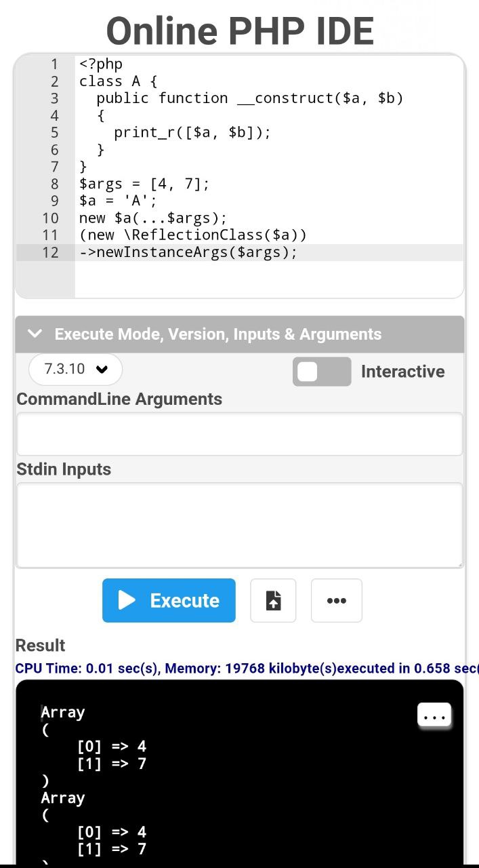This screenshot has height=868, width=479.
Task: Click the CommandLine Arguments input field
Action: point(240,434)
